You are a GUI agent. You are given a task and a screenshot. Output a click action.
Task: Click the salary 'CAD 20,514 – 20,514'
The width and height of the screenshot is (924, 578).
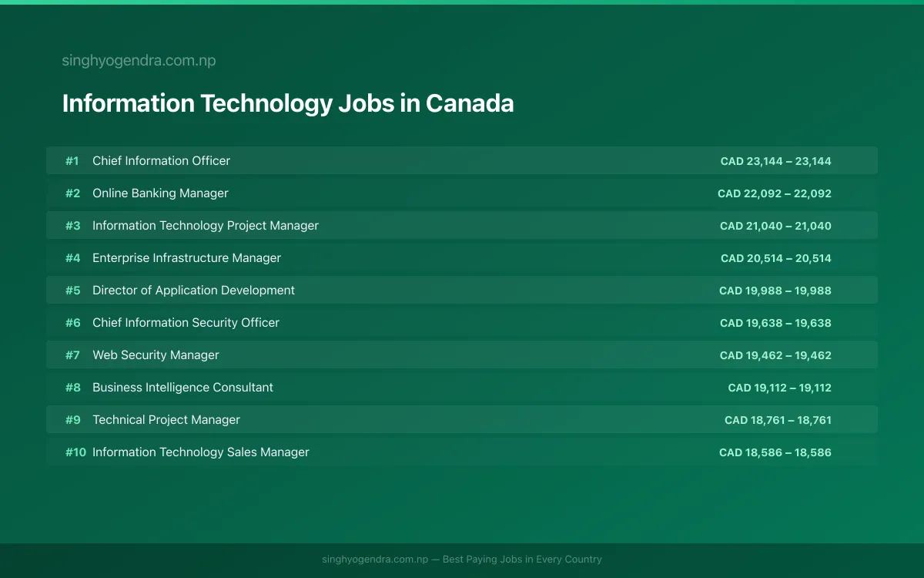776,258
